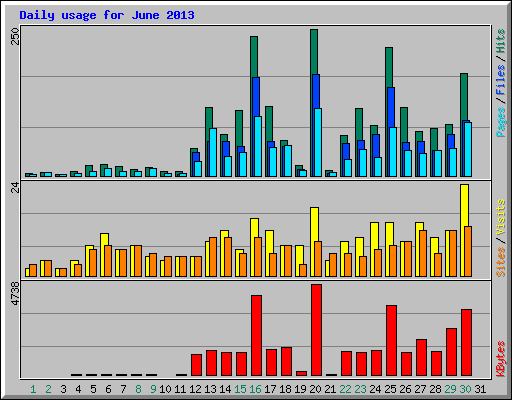Click day label '17' on x-axis
Screen dimensions: 512x400
pos(270,389)
